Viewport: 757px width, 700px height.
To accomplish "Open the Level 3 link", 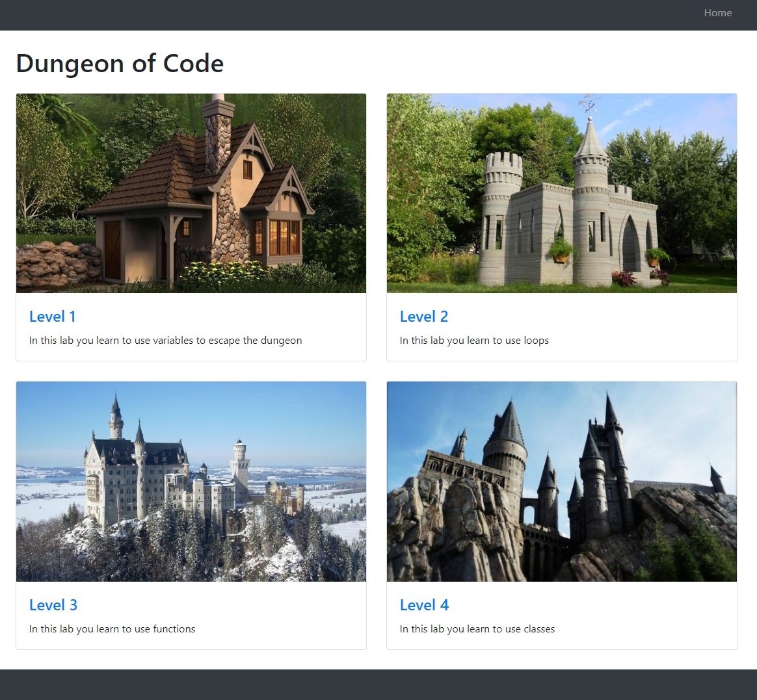I will click(x=53, y=605).
